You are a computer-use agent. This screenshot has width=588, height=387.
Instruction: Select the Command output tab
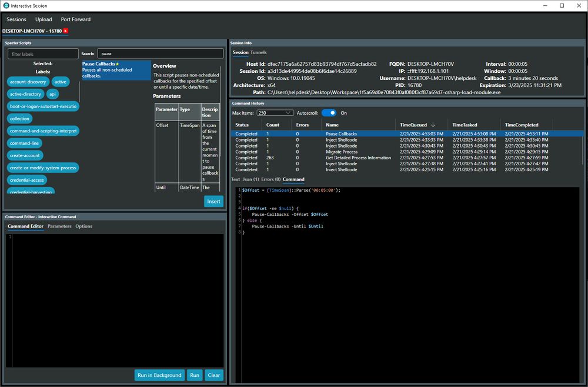coord(293,179)
